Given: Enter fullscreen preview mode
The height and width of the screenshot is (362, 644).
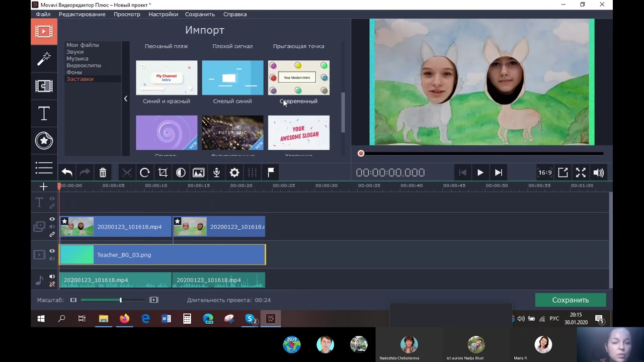Looking at the screenshot, I should pos(581,172).
